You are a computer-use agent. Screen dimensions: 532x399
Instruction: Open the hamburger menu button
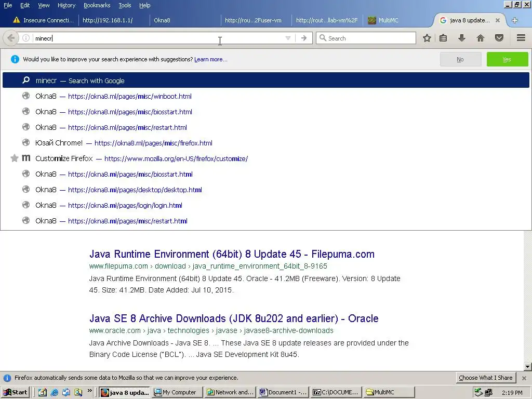[x=521, y=37]
